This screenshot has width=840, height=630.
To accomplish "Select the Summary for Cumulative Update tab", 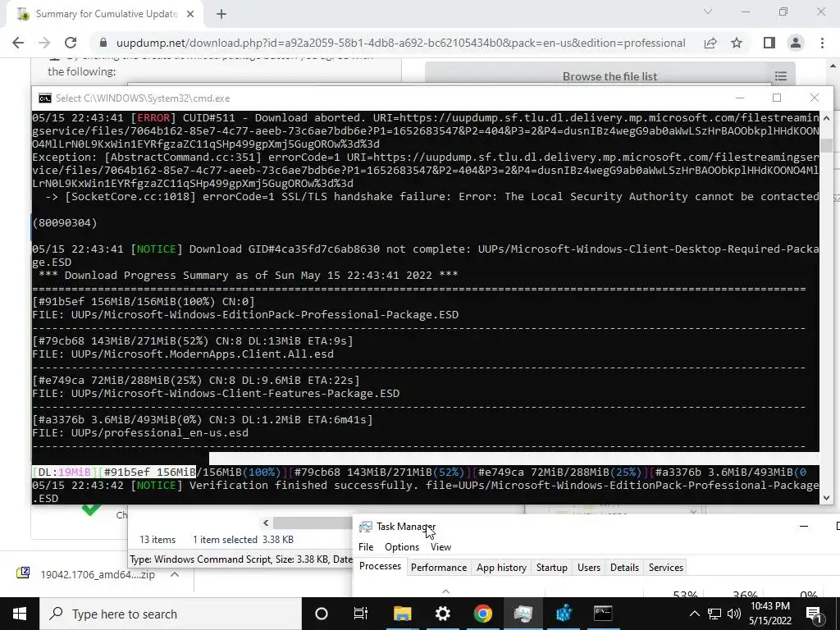I will click(x=105, y=15).
